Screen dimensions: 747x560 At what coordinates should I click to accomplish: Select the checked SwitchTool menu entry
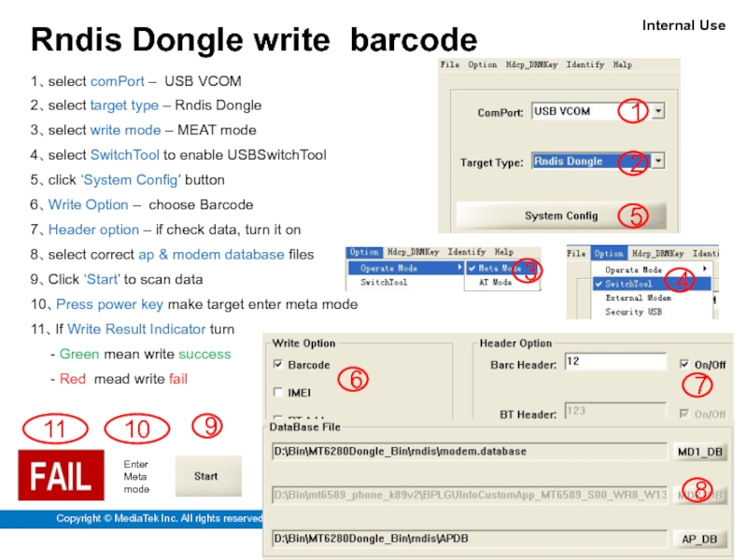[x=651, y=284]
